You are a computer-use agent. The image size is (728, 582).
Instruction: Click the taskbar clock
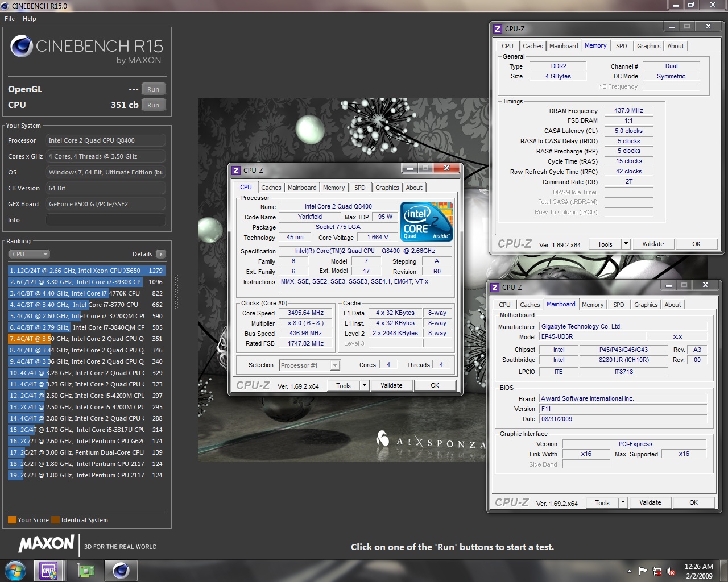(698, 571)
